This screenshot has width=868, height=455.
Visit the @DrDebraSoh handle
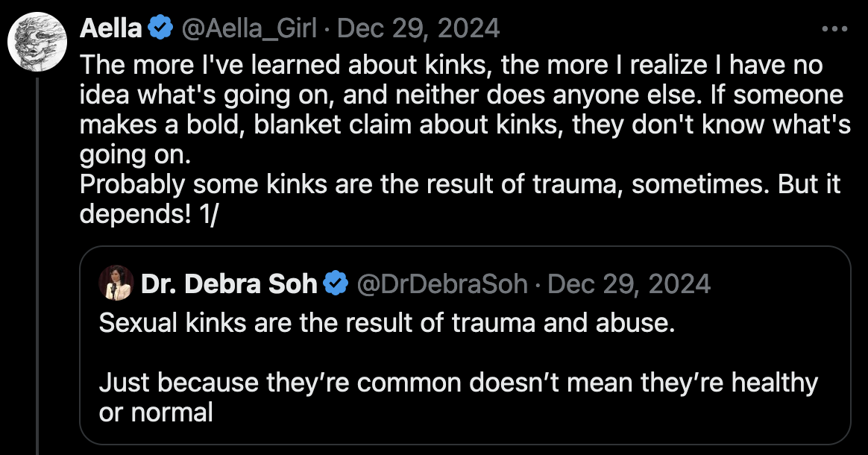tap(444, 284)
